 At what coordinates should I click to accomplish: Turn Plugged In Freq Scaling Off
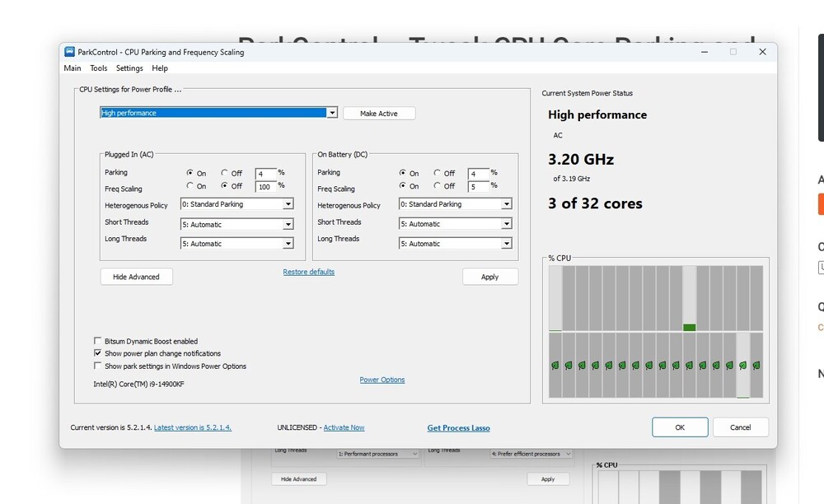(224, 186)
